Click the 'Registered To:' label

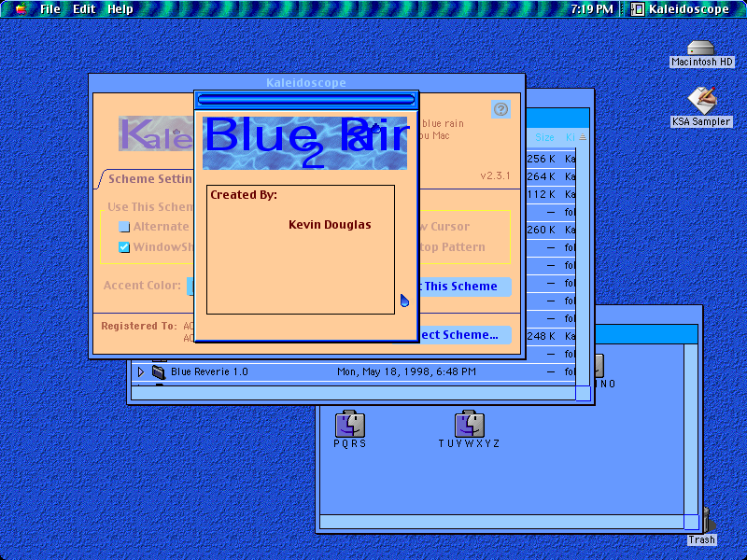(x=139, y=326)
